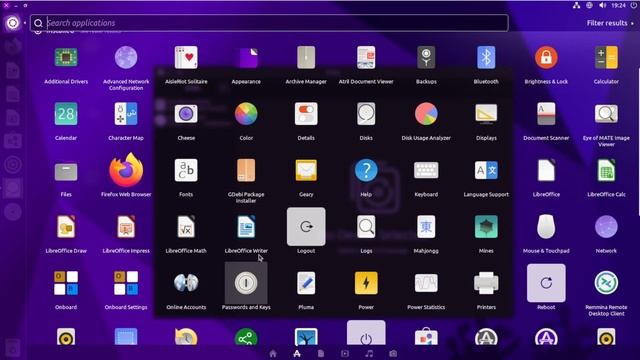Open Atril Document Viewer
The height and width of the screenshot is (360, 640).
pos(366,58)
